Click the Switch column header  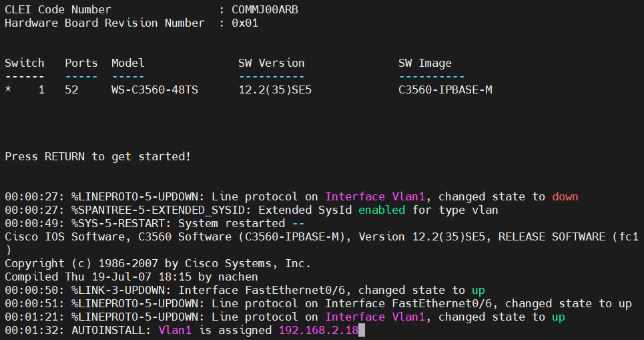click(25, 63)
